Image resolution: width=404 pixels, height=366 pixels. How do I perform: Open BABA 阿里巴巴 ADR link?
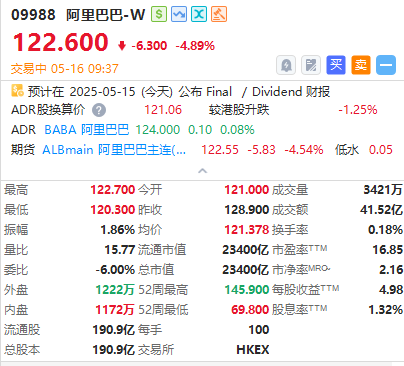click(87, 129)
